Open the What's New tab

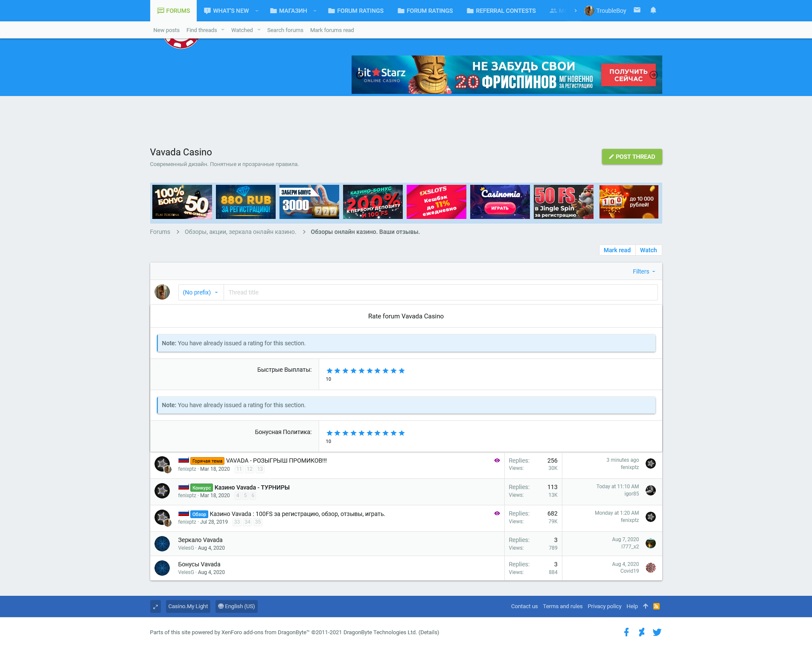[226, 11]
